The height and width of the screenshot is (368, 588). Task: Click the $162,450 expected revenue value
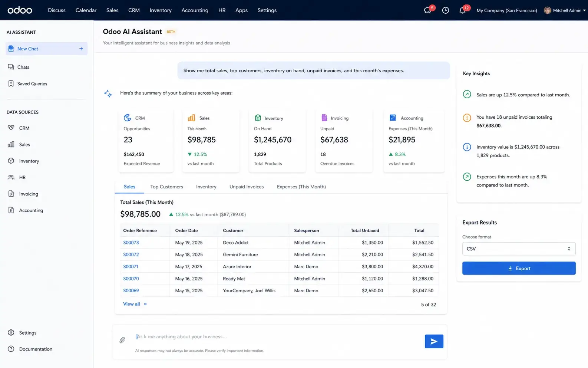click(x=134, y=154)
